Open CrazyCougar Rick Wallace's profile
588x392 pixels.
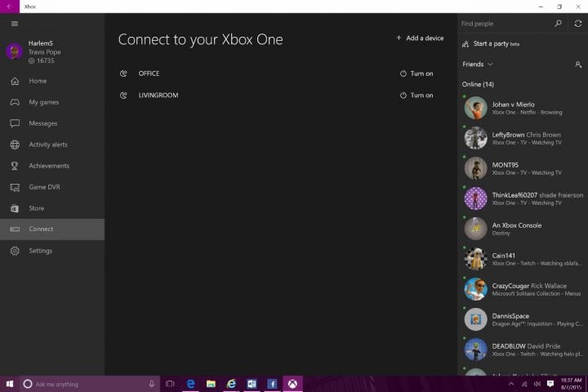coord(523,289)
